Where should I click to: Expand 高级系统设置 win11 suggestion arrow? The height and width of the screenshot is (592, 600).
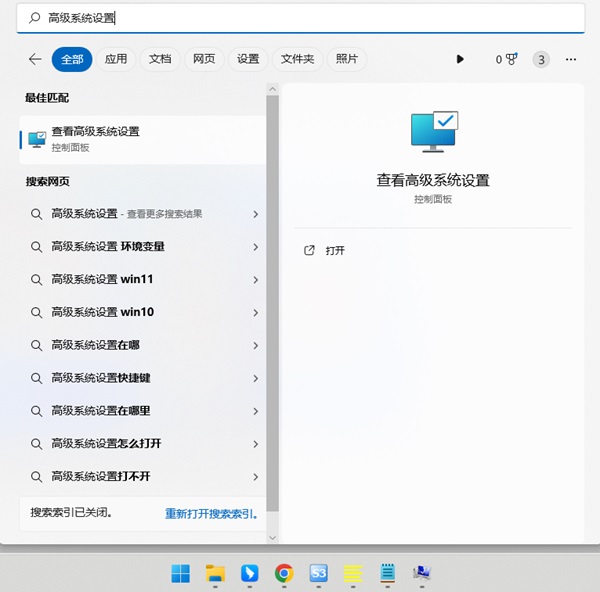[256, 280]
